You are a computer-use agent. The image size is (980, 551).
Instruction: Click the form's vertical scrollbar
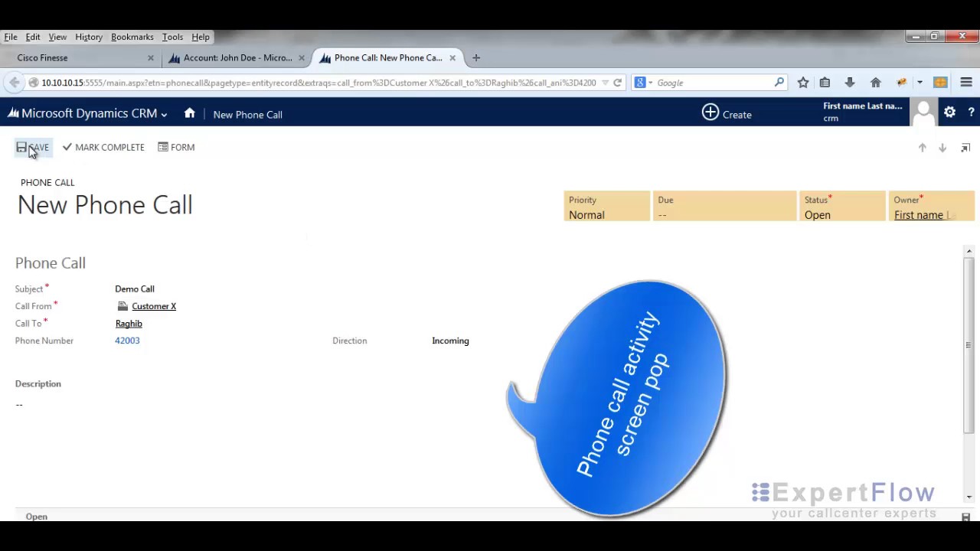(x=969, y=344)
